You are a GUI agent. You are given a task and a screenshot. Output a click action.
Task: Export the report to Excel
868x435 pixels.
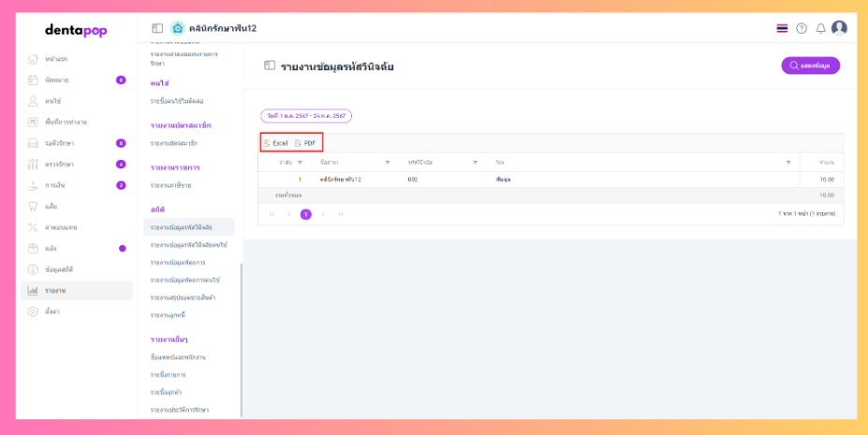275,143
